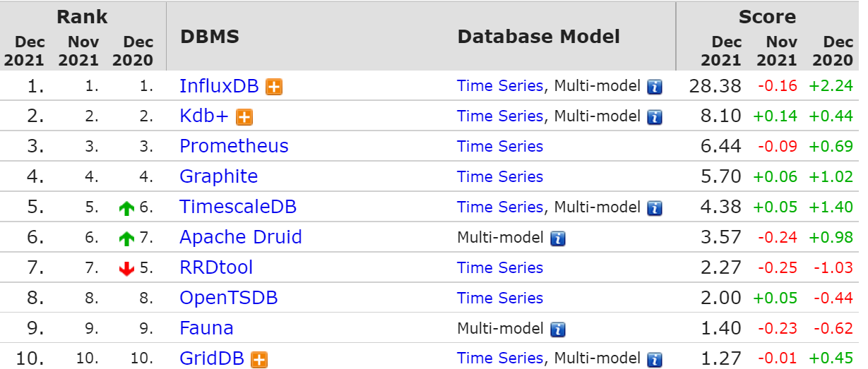Click info icon in Apache Druid row
The image size is (868, 369).
pos(558,238)
